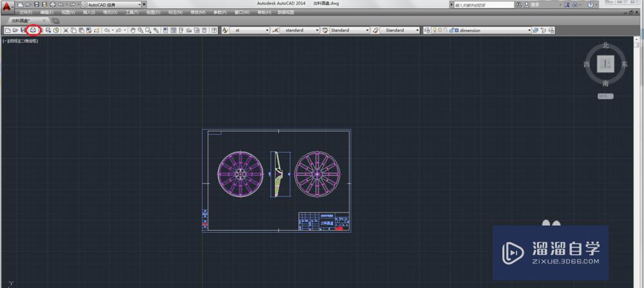Open the Quick Access toolbar customize arrow

pyautogui.click(x=144, y=5)
